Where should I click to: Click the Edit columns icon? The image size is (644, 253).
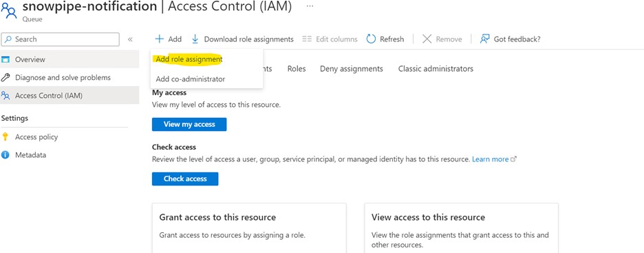pos(307,39)
